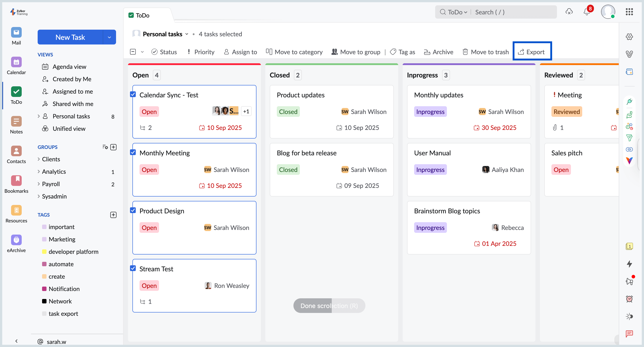Deselect the Stream Test task checkbox
This screenshot has width=644, height=347.
(133, 268)
